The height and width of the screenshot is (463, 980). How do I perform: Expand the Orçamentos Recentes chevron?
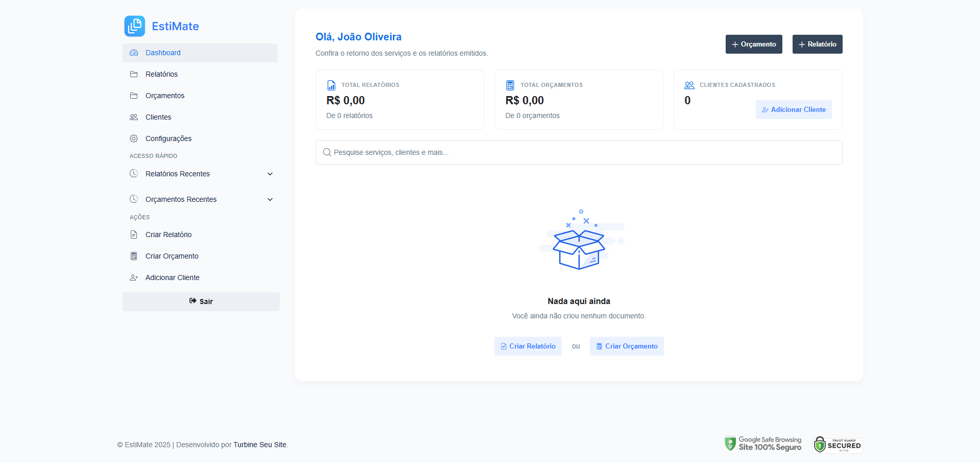(270, 199)
